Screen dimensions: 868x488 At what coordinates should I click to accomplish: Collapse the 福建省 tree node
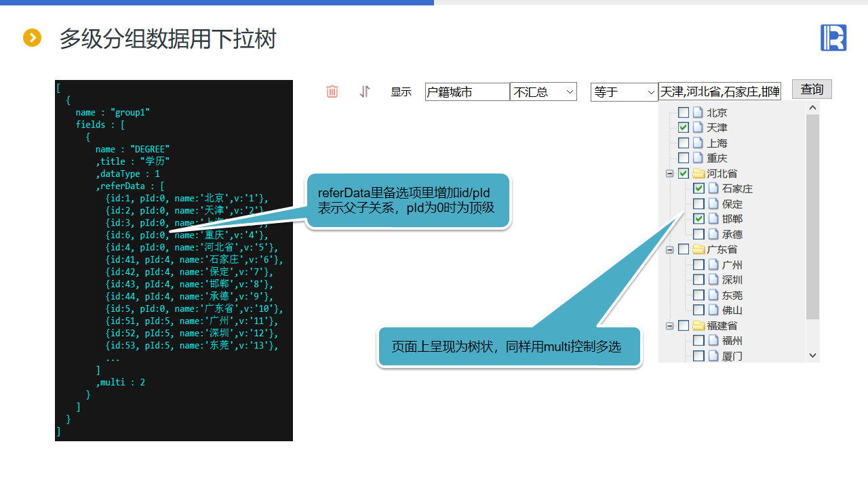pyautogui.click(x=670, y=326)
